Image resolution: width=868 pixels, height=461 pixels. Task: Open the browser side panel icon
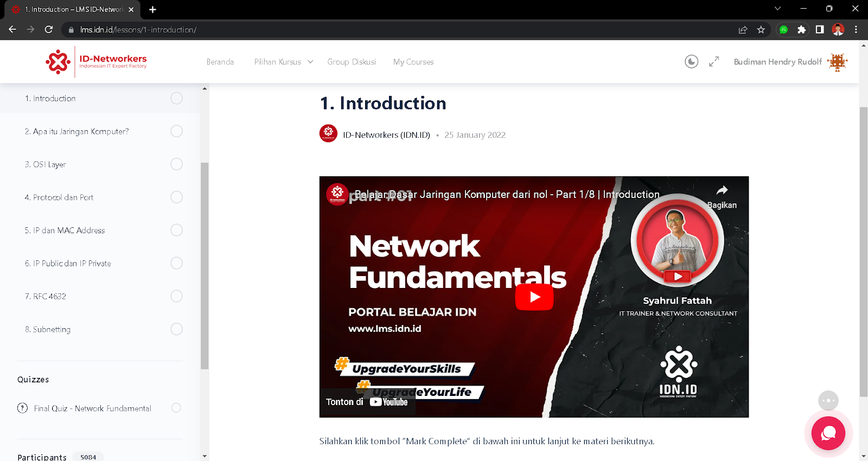(x=820, y=30)
